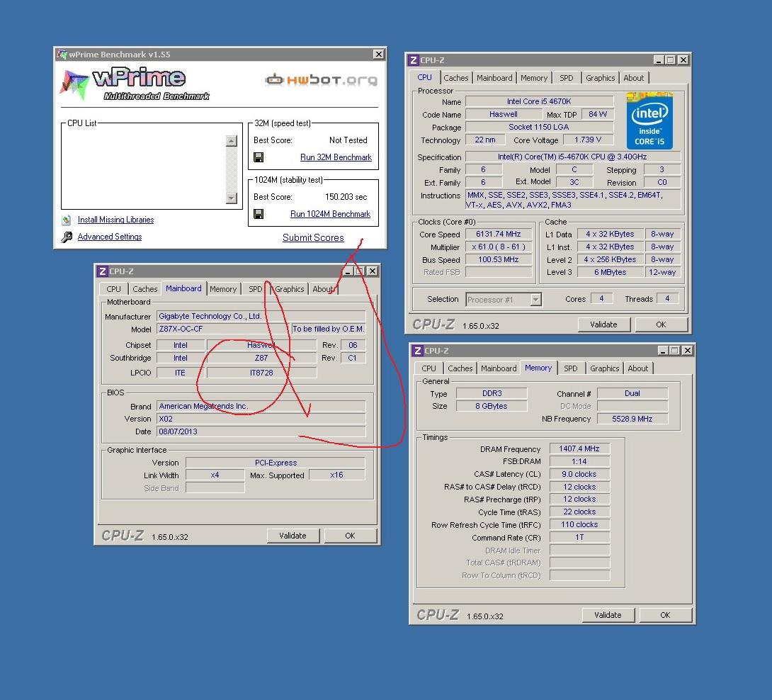Screen dimensions: 772x700
Task: Click memory Size field 8 GBytes
Action: point(492,406)
